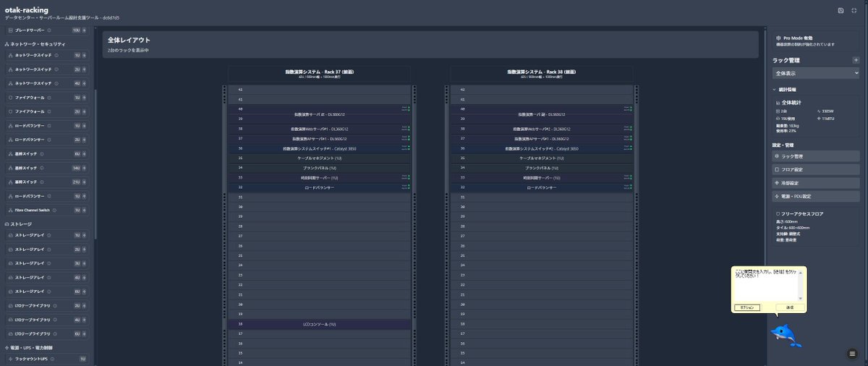The height and width of the screenshot is (366, 868).
Task: Add the 14U 基幹スイッチ via its plus
Action: click(x=85, y=168)
